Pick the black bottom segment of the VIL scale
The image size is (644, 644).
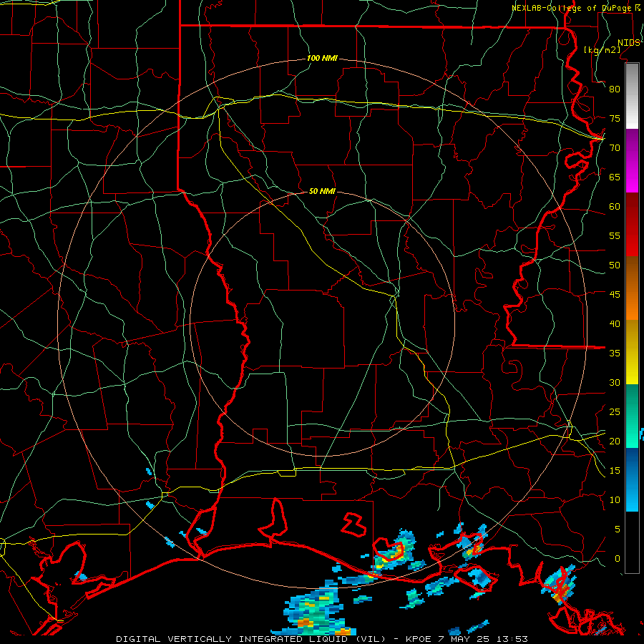tap(632, 542)
